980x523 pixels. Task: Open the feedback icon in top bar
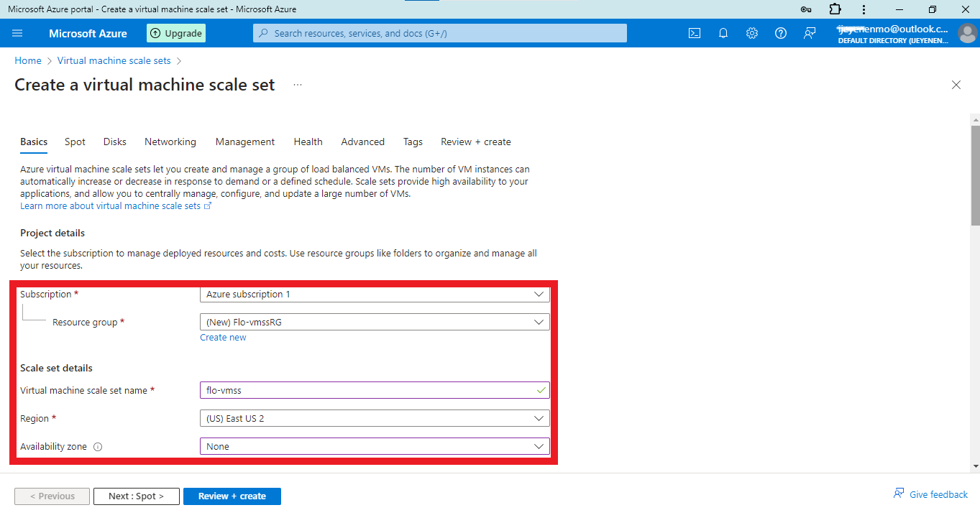[x=810, y=33]
